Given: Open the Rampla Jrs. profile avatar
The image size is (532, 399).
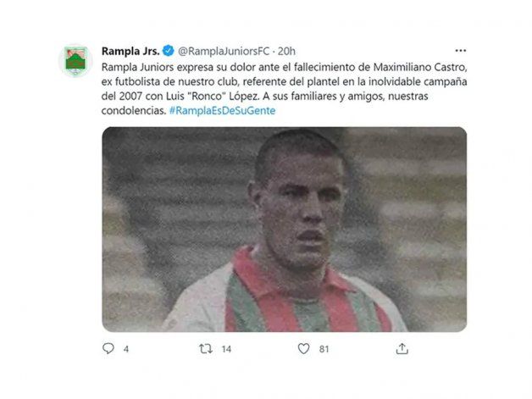Looking at the screenshot, I should click(x=75, y=61).
